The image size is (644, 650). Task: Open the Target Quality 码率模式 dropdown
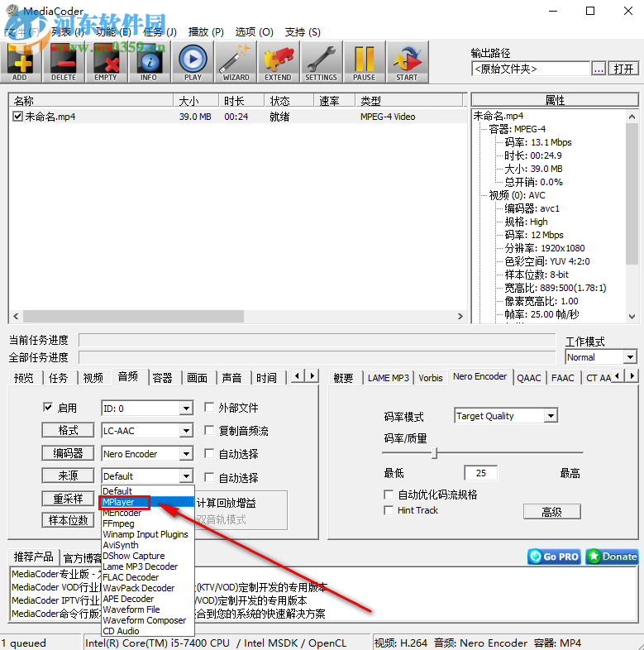click(506, 416)
